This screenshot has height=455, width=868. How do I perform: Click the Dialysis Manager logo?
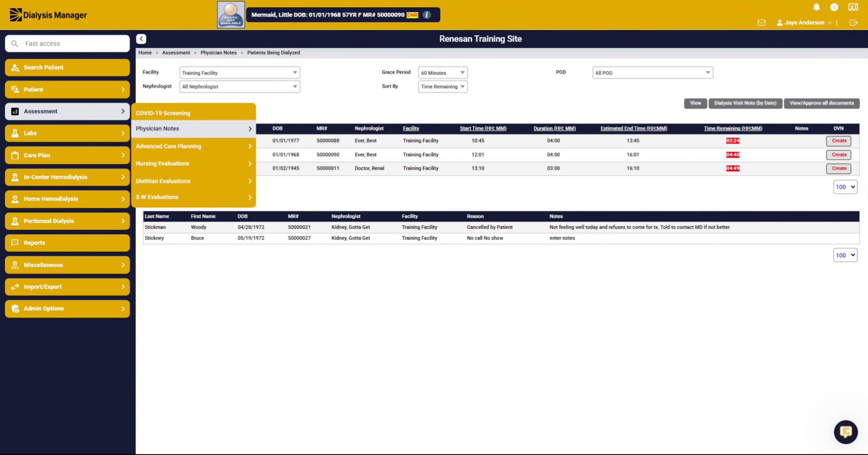click(48, 15)
